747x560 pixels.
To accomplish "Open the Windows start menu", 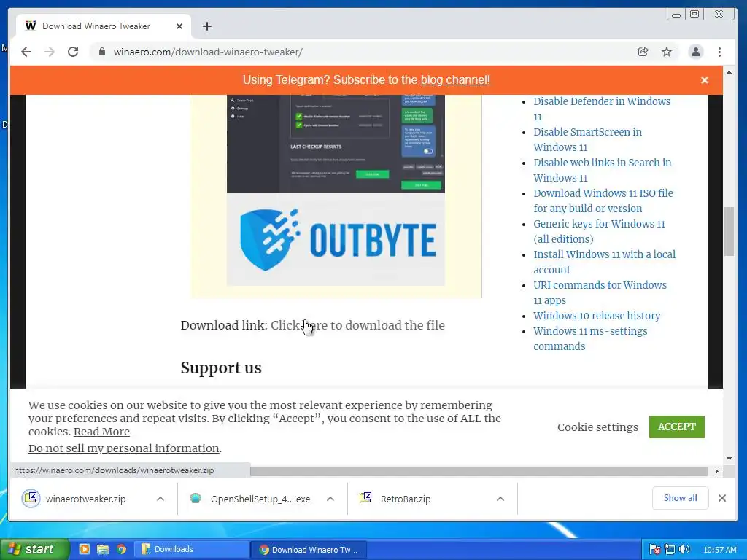I will pyautogui.click(x=34, y=549).
